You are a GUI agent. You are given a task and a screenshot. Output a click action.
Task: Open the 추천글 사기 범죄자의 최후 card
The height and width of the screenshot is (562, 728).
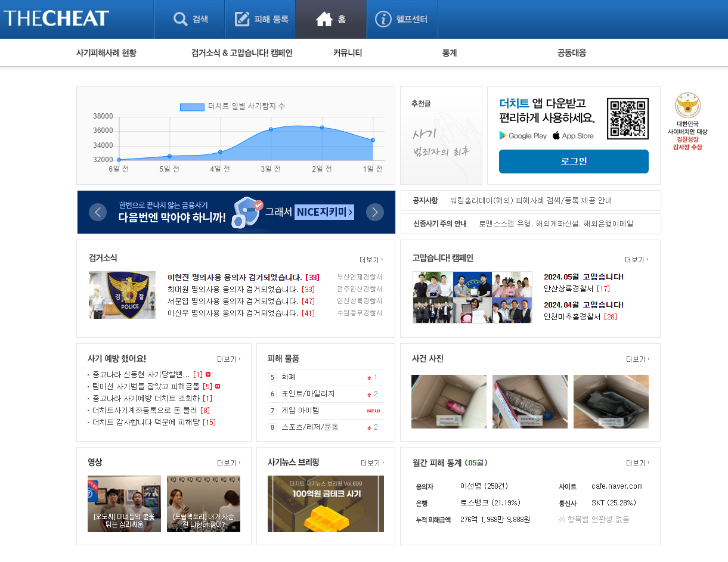click(441, 136)
